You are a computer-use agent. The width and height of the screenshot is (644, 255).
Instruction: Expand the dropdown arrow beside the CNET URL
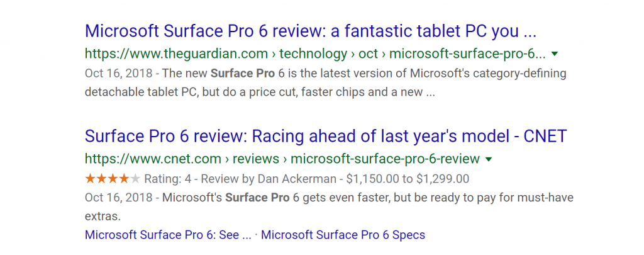(x=489, y=159)
